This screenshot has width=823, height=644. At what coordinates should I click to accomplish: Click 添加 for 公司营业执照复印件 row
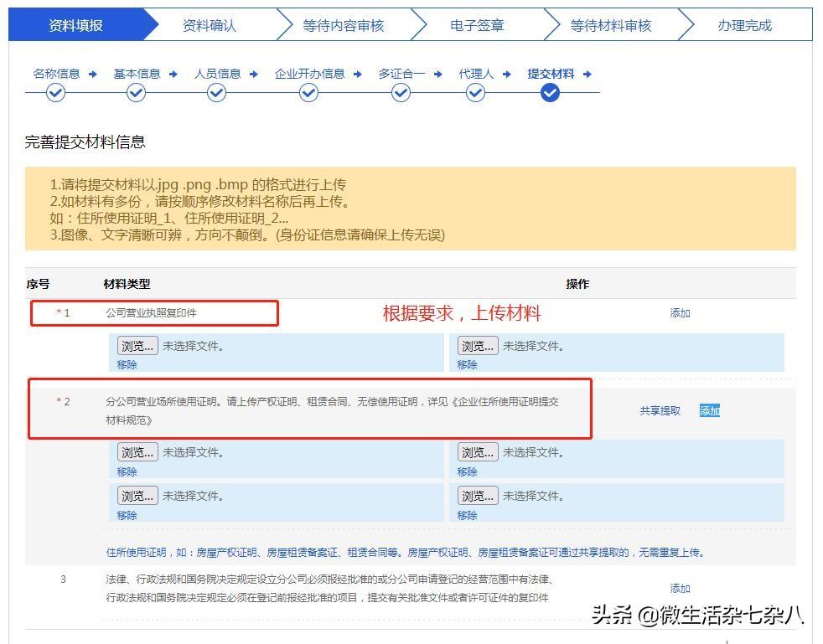point(680,313)
